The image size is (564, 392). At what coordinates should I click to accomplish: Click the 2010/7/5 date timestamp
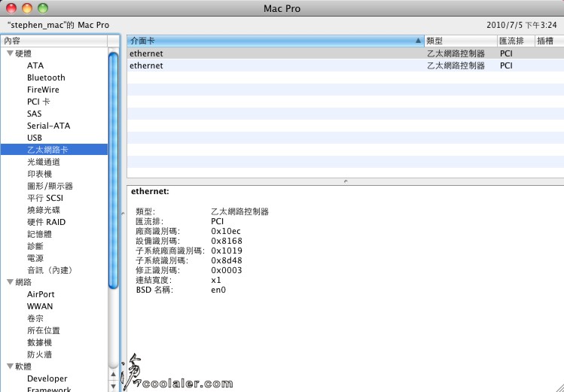click(522, 25)
